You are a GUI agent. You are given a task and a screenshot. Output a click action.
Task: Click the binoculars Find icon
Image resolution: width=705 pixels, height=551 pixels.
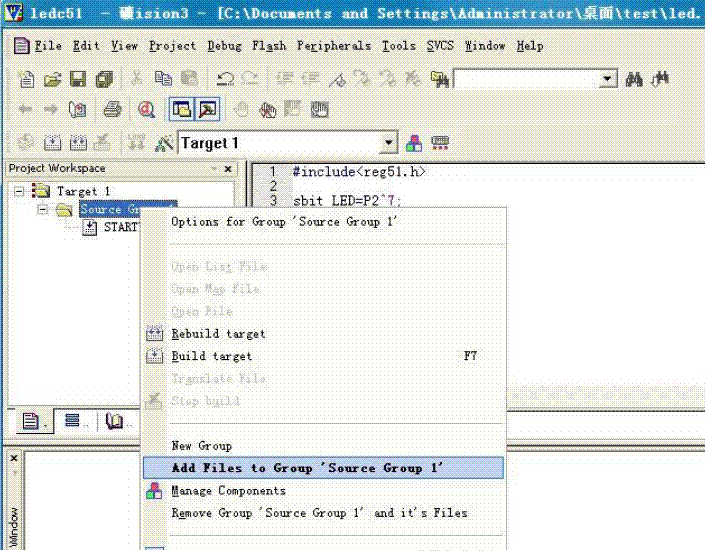coord(634,79)
